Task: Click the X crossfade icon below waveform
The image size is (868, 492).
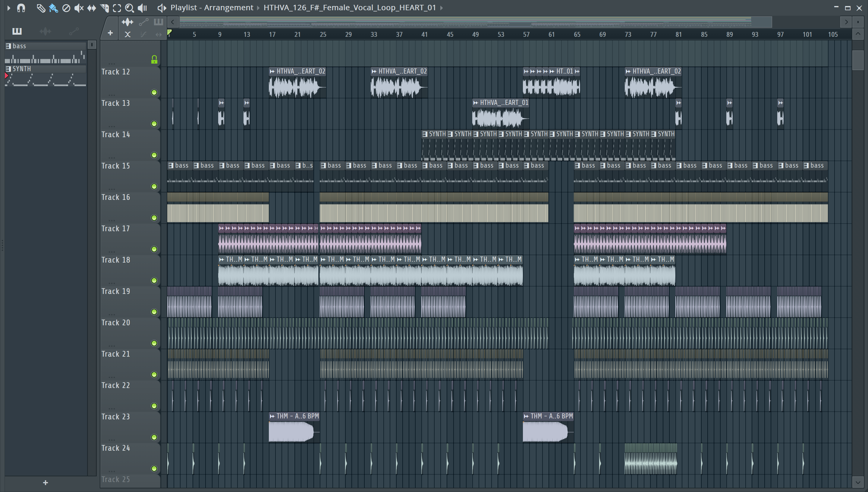Action: coord(127,34)
